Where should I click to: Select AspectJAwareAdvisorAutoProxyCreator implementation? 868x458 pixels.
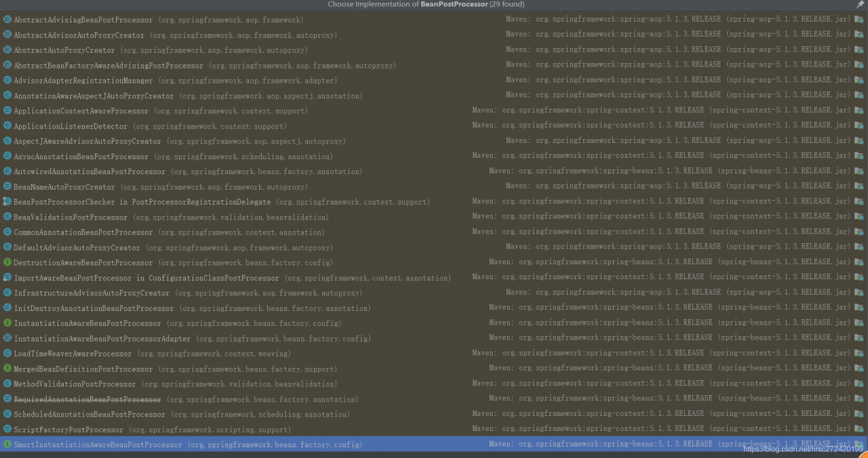point(434,141)
